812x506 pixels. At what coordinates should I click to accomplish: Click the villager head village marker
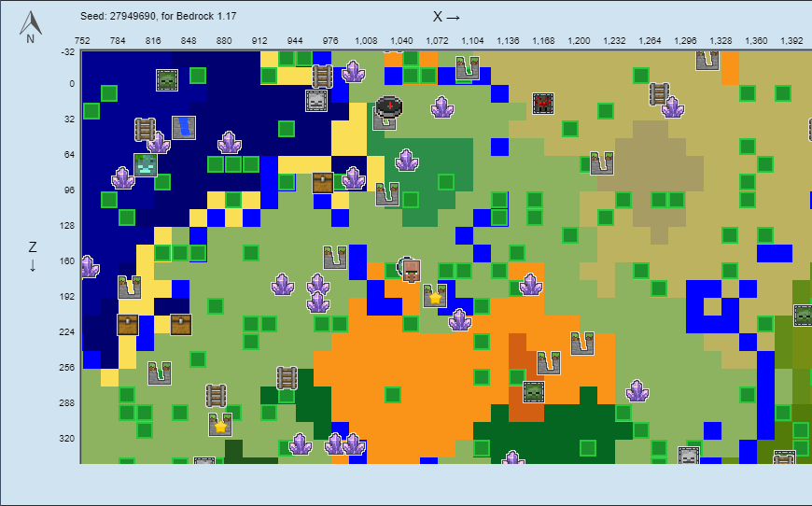[411, 271]
